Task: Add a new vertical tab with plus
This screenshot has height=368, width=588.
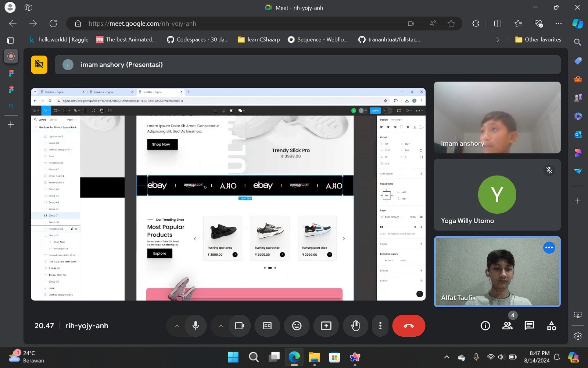Action: 11,124
